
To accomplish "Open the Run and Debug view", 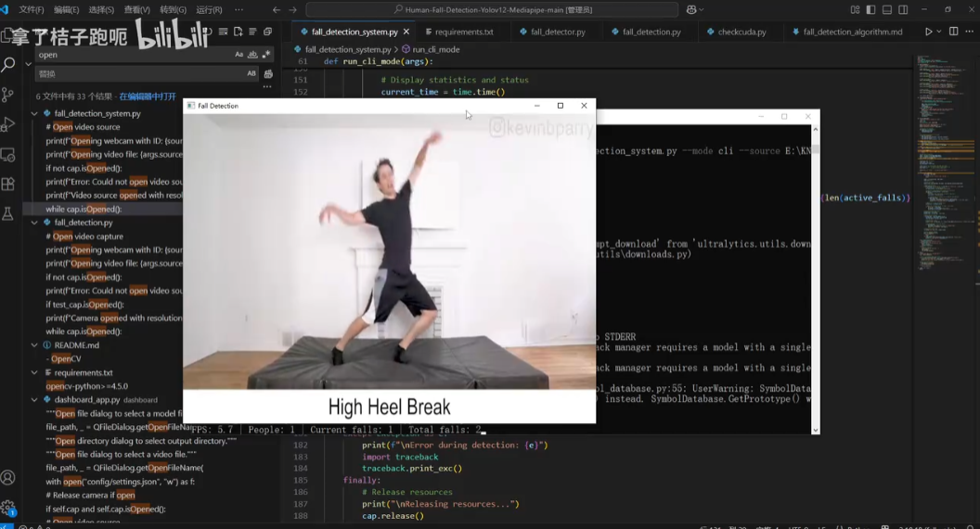I will tap(8, 124).
